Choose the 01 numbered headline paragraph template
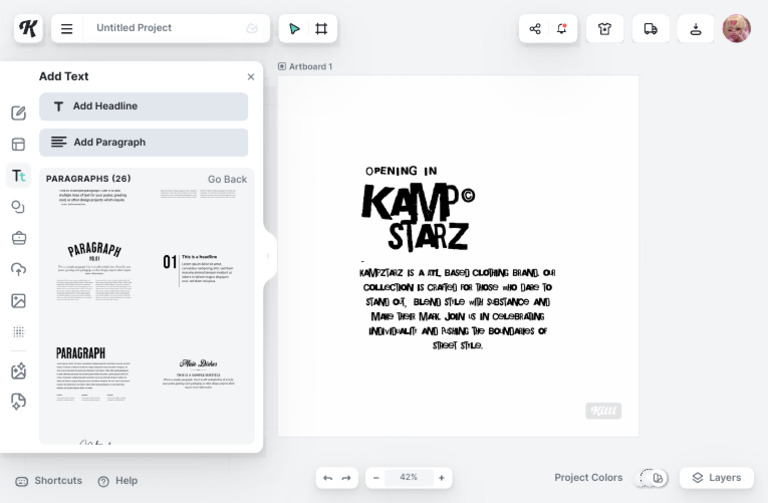Viewport: 768px width, 503px height. [198, 269]
